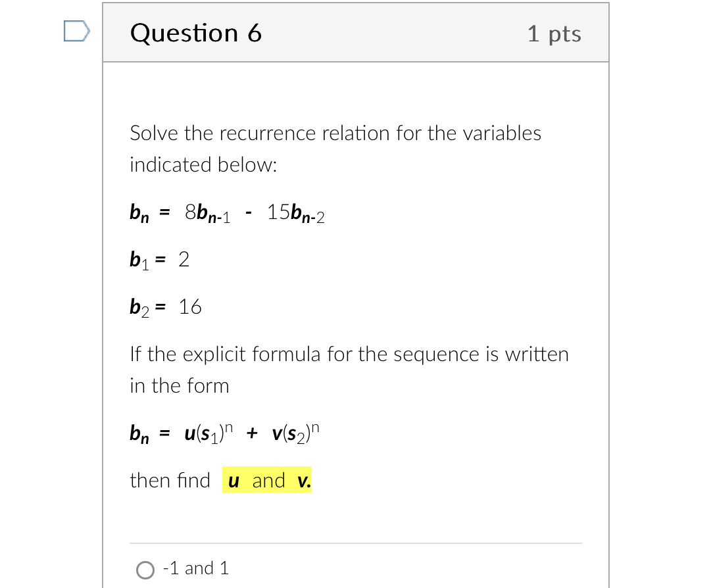This screenshot has width=711, height=588.
Task: Click the divider above the answer choices
Action: 355,543
